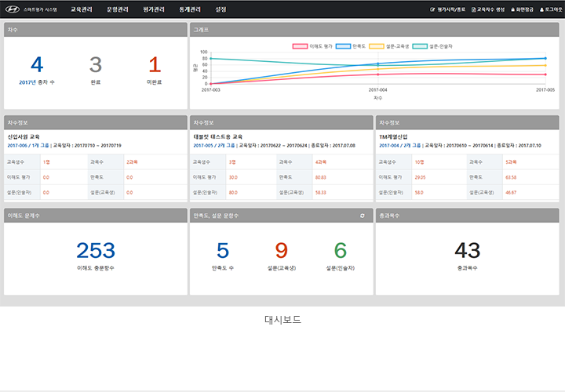
Task: Click the 이해도 평가 value 30.0
Action: [233, 177]
